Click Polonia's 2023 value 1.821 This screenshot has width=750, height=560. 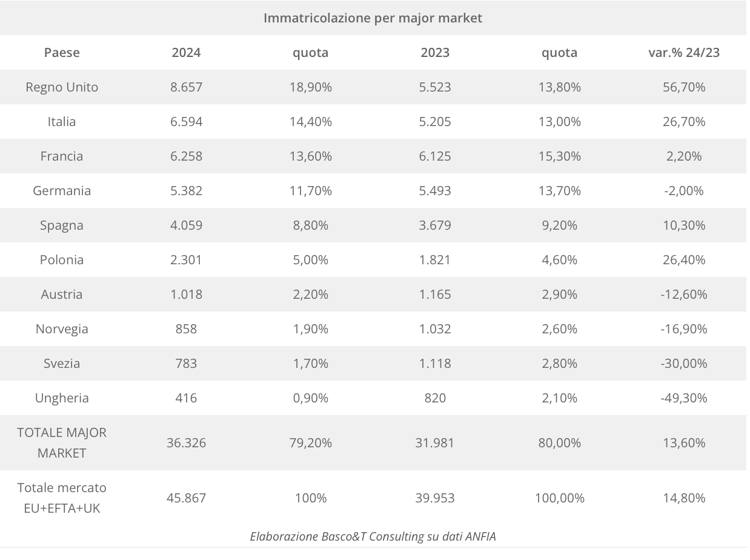435,260
